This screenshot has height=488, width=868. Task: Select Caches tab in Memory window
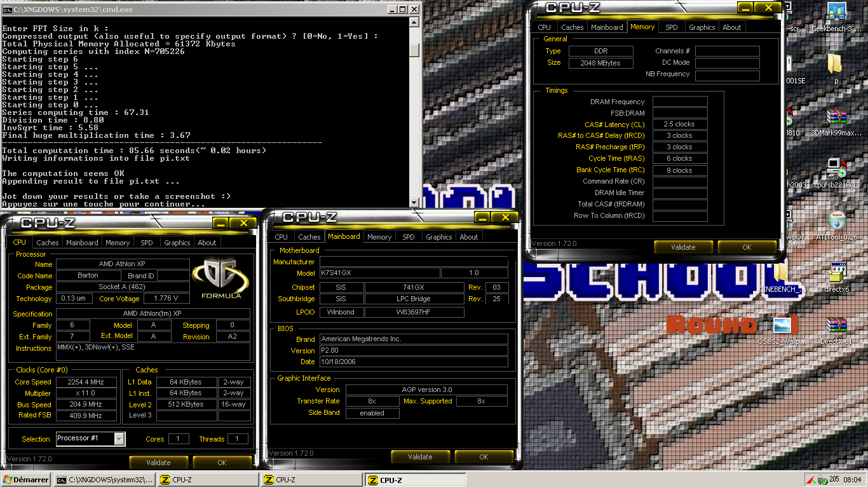pyautogui.click(x=573, y=27)
